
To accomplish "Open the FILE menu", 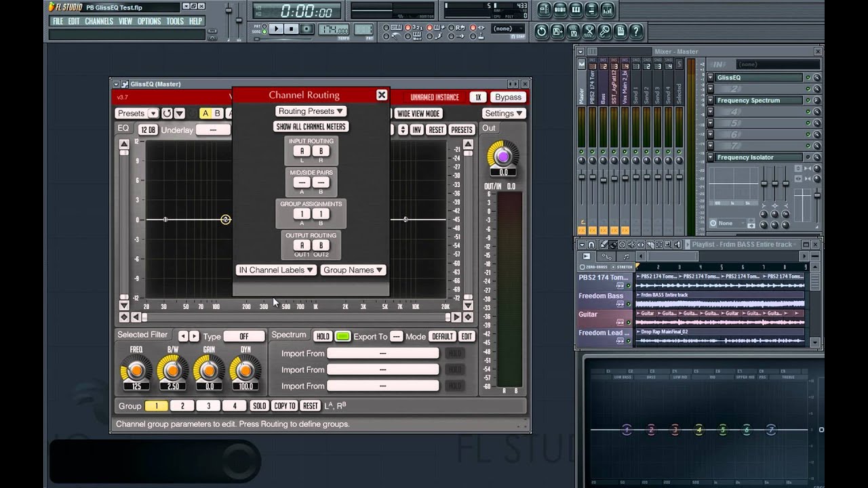I will (x=58, y=21).
